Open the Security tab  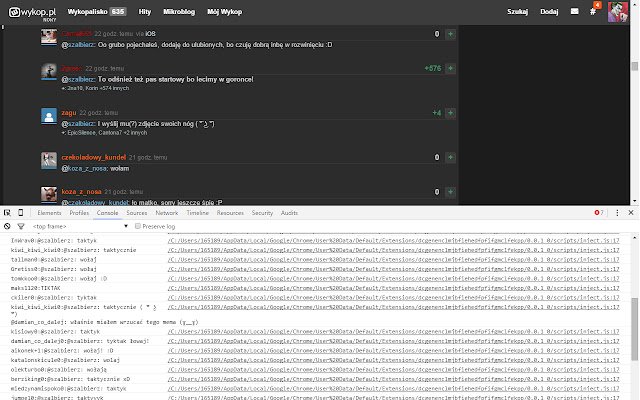coord(262,213)
